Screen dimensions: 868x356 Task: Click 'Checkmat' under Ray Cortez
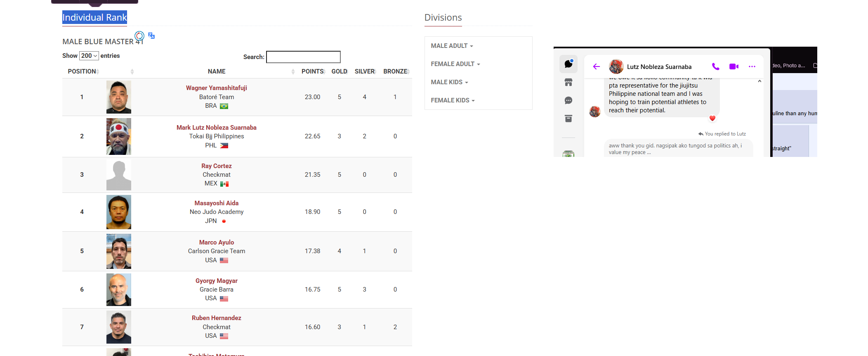point(217,175)
